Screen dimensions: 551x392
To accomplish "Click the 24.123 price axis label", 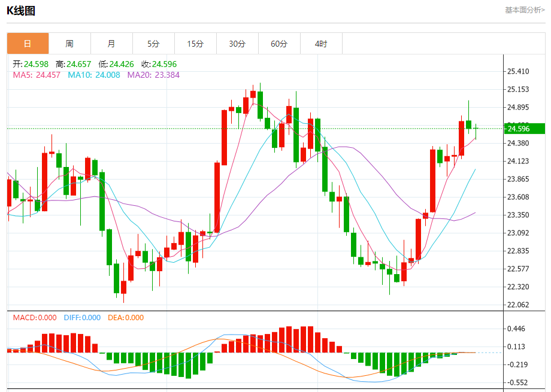I will point(518,161).
